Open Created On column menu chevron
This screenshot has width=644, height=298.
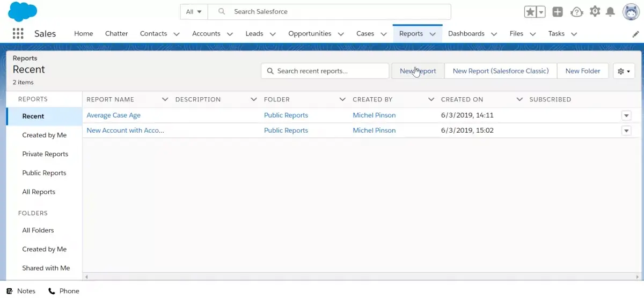519,99
